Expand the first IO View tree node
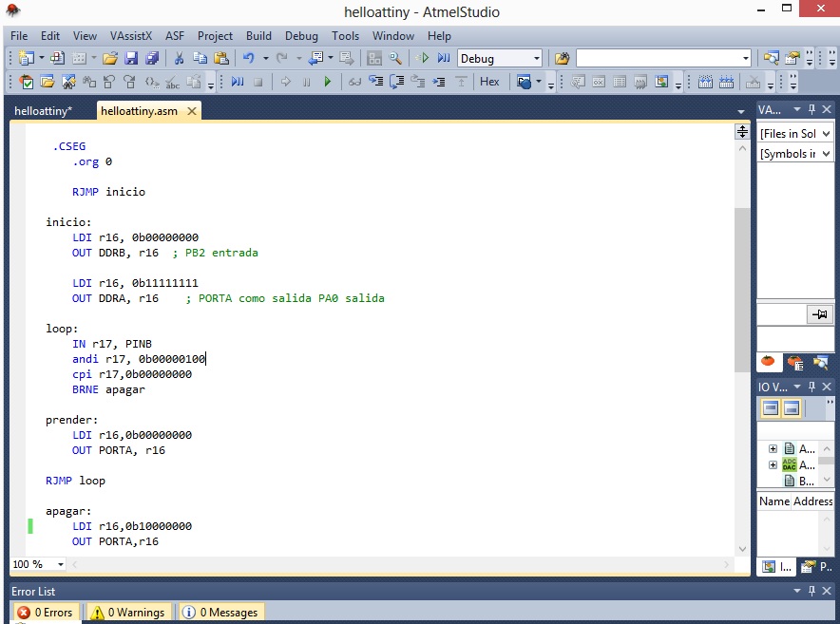 tap(773, 449)
